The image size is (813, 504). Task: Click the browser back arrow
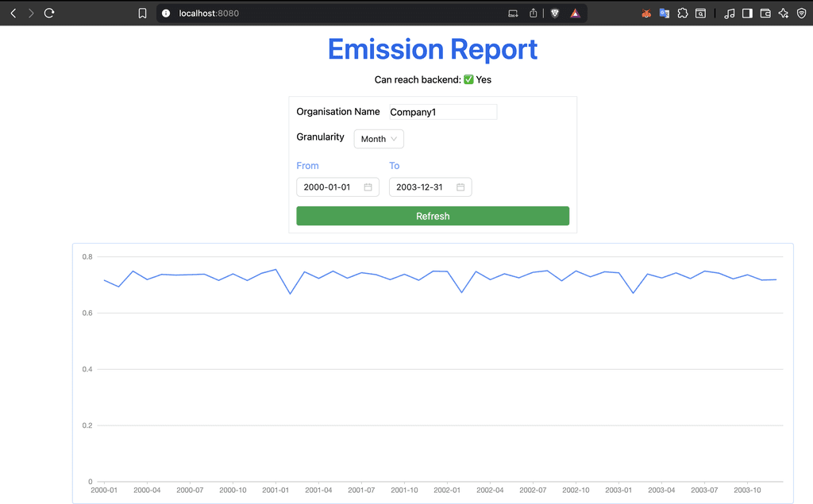point(13,13)
